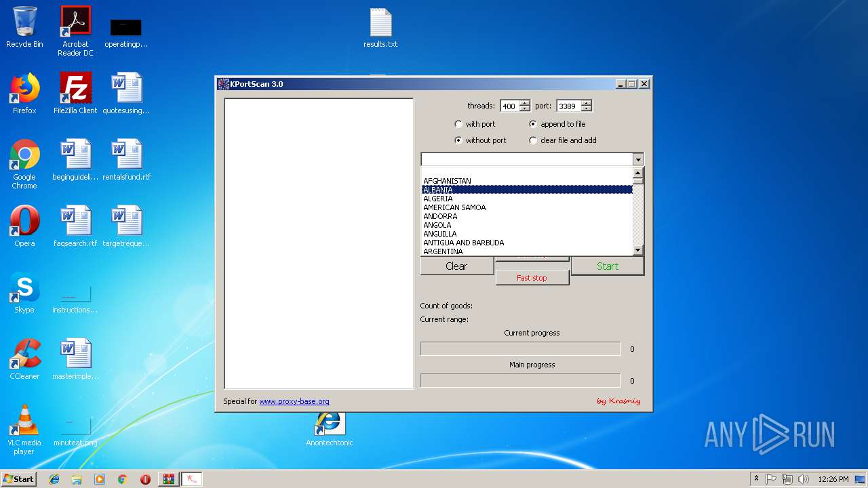Open the Windows Start menu
The width and height of the screenshot is (868, 488).
pos(19,479)
